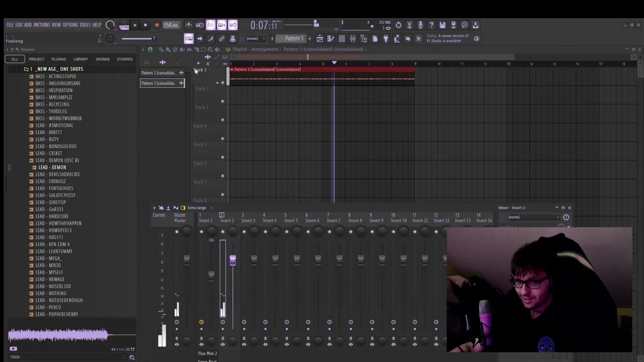Add a new pattern with plus button
644x362 pixels.
[309, 39]
